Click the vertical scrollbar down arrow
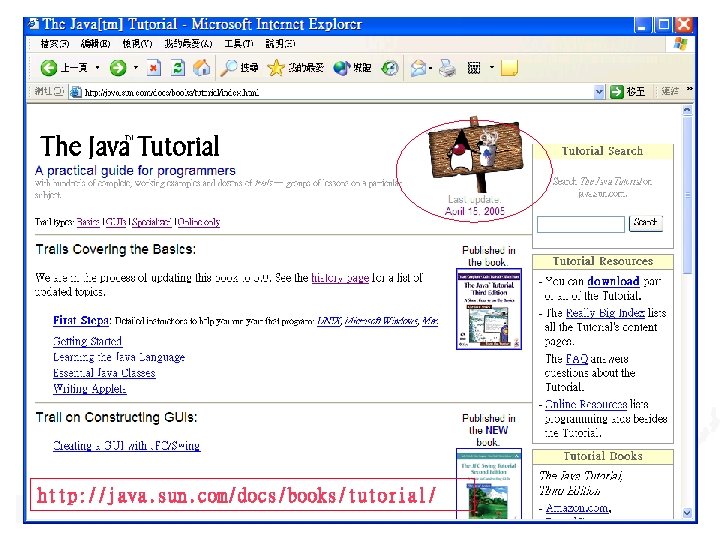Screen dimensions: 720x540 [x=687, y=513]
